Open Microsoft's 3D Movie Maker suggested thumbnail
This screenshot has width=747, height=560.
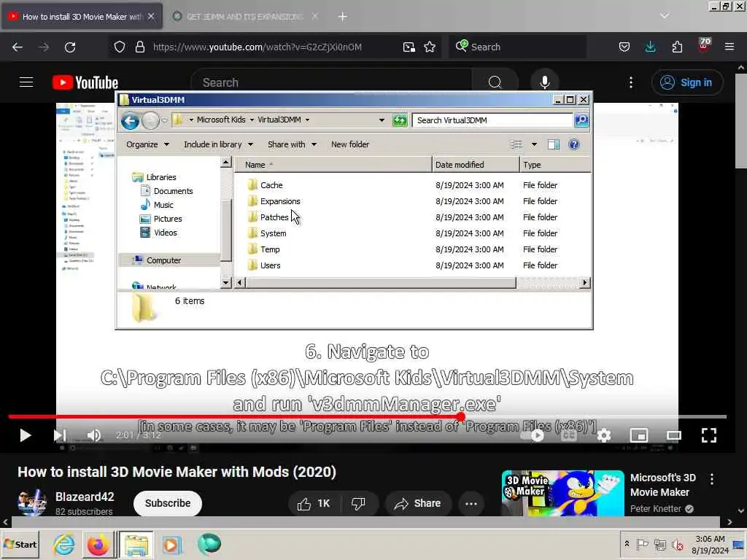click(x=562, y=494)
